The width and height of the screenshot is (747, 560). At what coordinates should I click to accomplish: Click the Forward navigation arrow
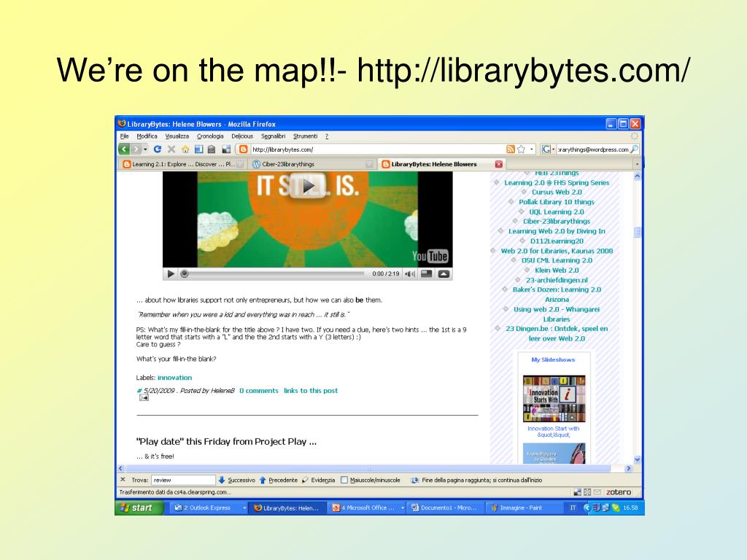tap(136, 149)
